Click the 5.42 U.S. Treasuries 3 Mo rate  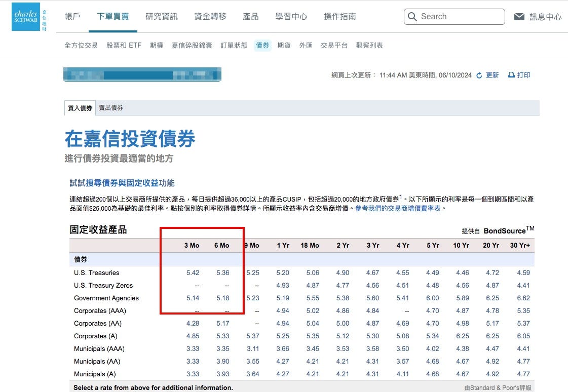[x=193, y=272]
